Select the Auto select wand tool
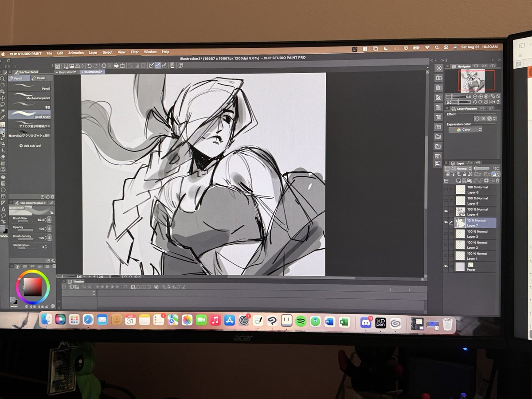The width and height of the screenshot is (532, 399). click(3, 111)
